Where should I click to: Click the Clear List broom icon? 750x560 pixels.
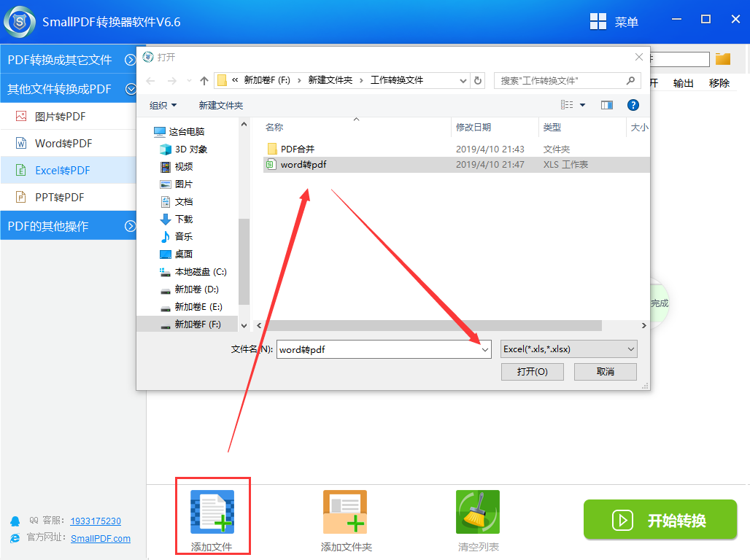(478, 512)
